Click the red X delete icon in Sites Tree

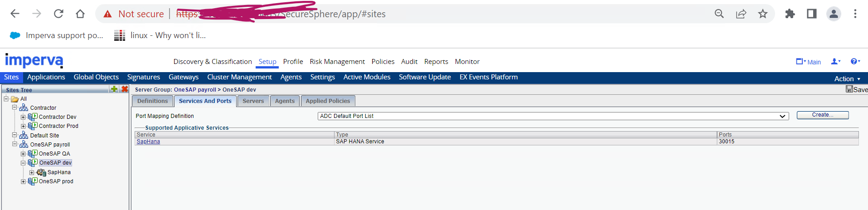coord(125,89)
